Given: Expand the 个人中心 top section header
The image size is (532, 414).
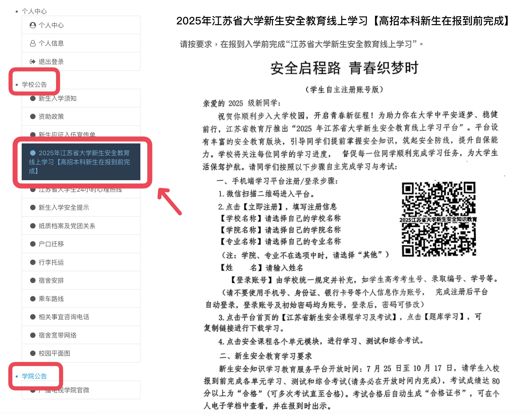Looking at the screenshot, I should 34,11.
